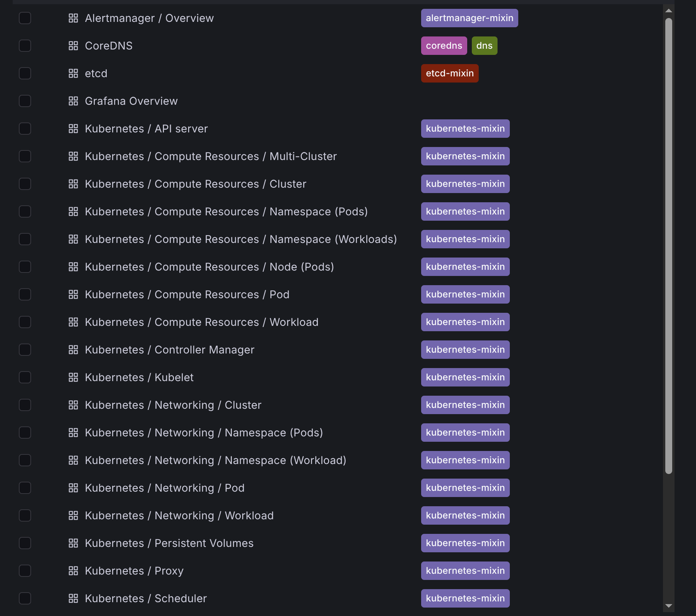The image size is (696, 616).
Task: Open the Kubernetes / Compute Resources / Cluster dashboard
Action: point(195,184)
